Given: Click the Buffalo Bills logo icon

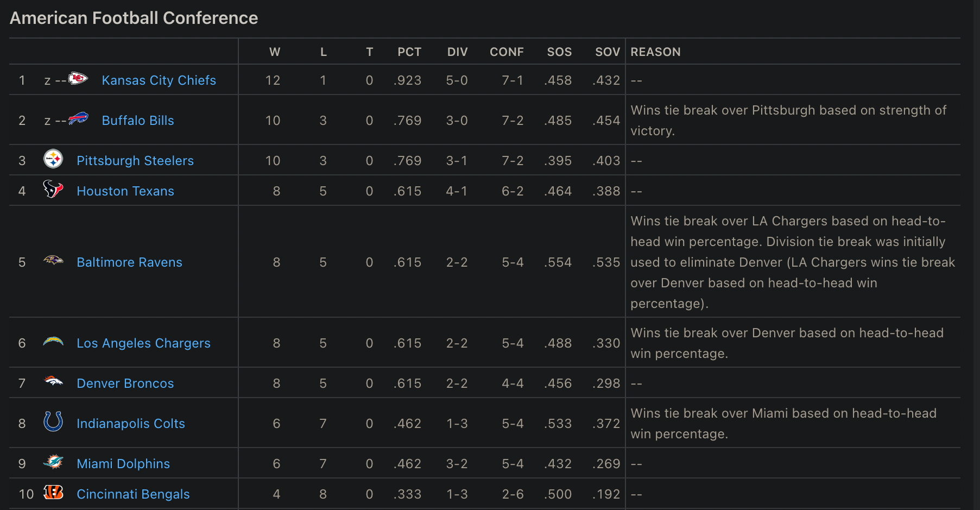Looking at the screenshot, I should coord(78,119).
